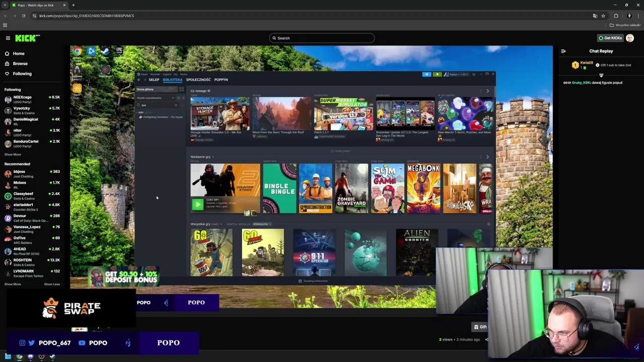Open the Chrome tab search dropdown

[x=5, y=5]
